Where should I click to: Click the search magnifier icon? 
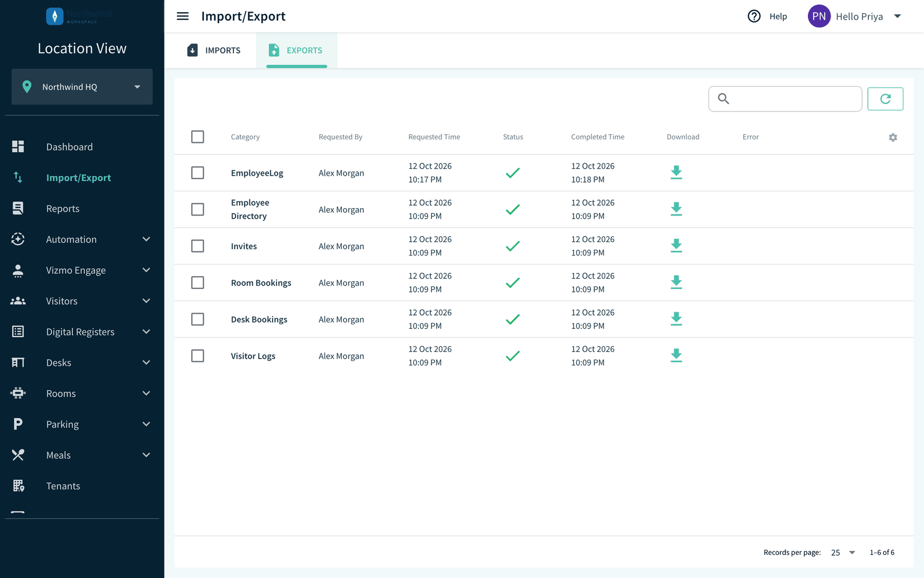tap(723, 99)
